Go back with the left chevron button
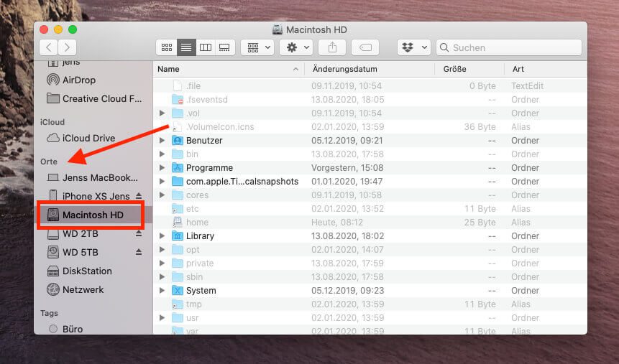The height and width of the screenshot is (364, 619). coord(49,47)
